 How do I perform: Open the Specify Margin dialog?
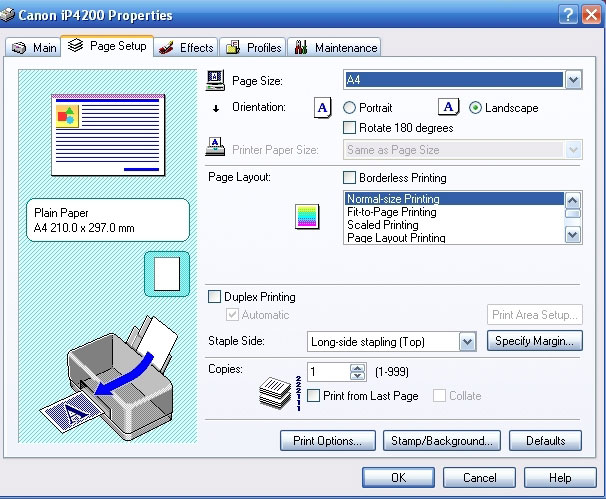(535, 341)
